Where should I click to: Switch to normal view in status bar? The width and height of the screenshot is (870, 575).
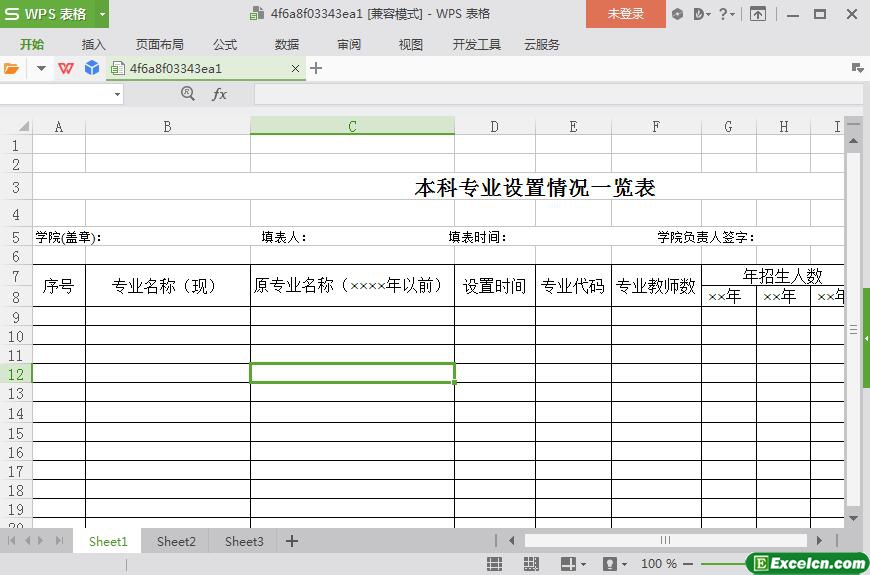tap(494, 564)
